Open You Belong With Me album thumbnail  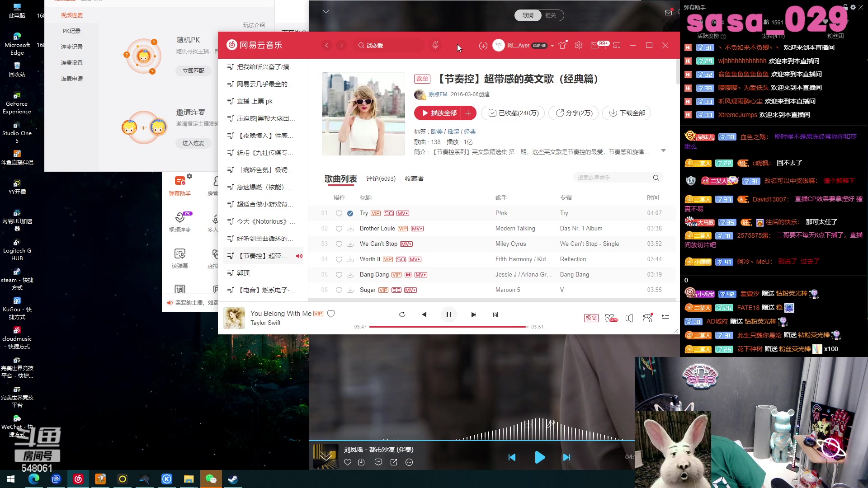234,318
